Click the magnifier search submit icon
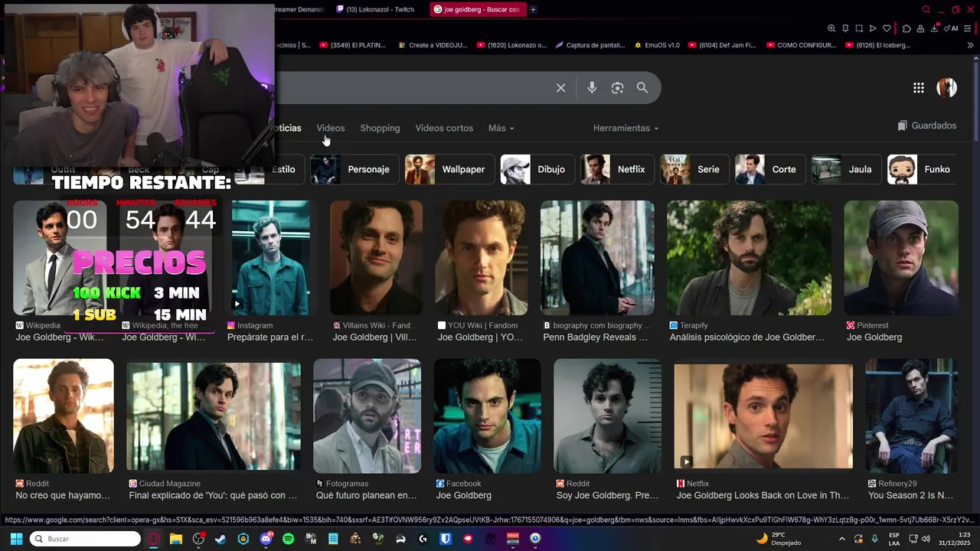Viewport: 980px width, 551px height. 642,88
